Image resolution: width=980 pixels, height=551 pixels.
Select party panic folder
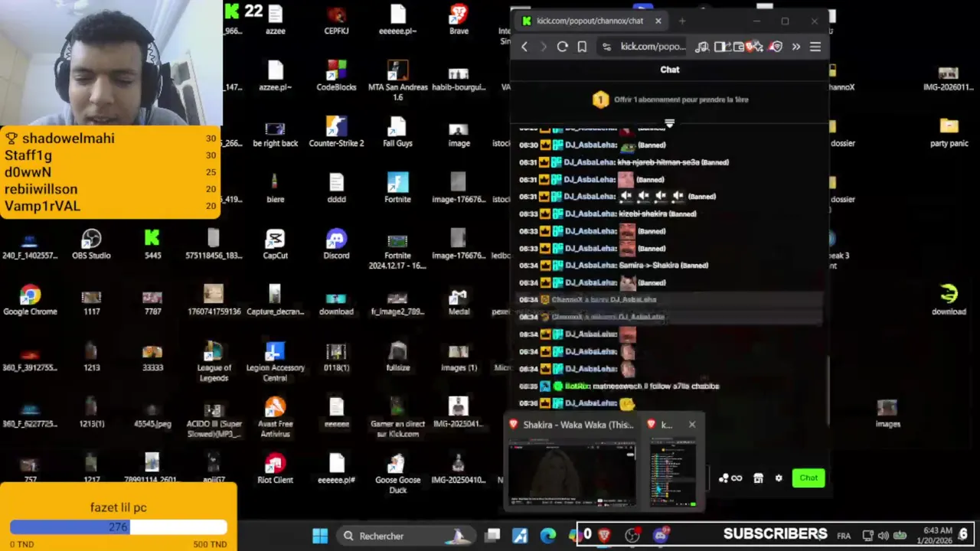pos(949,132)
